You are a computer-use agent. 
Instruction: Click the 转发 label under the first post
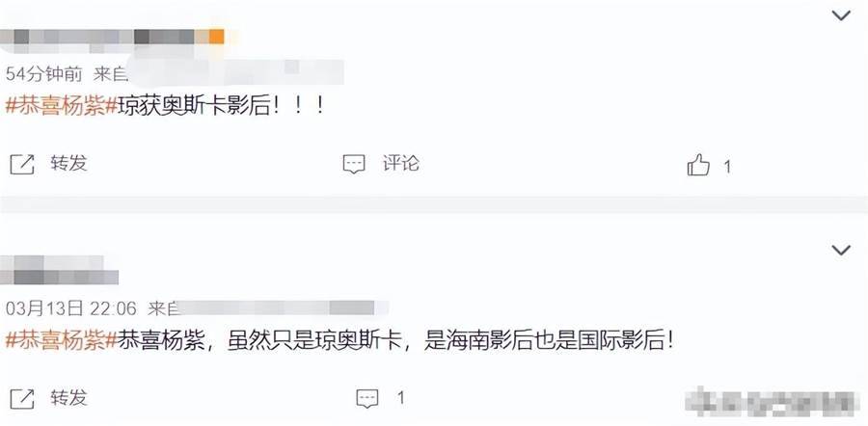pos(68,164)
